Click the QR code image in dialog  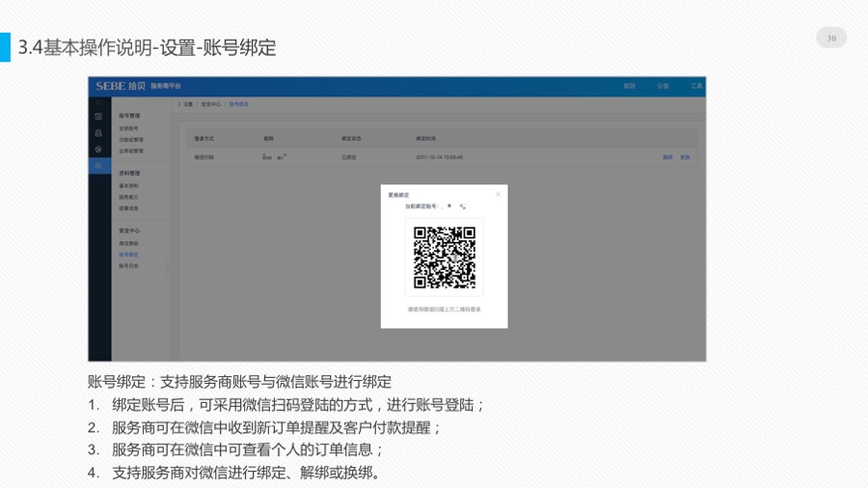tap(445, 258)
